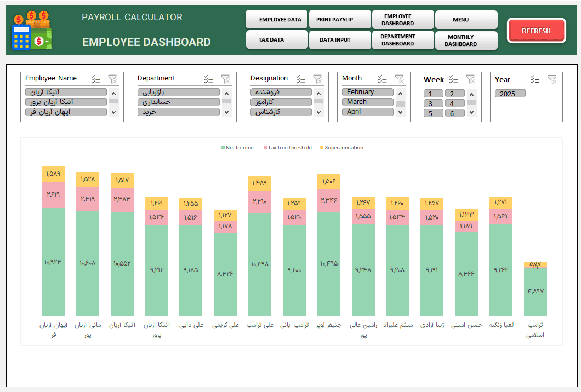Click Month slicer up arrow
This screenshot has width=581, height=392.
tap(400, 94)
